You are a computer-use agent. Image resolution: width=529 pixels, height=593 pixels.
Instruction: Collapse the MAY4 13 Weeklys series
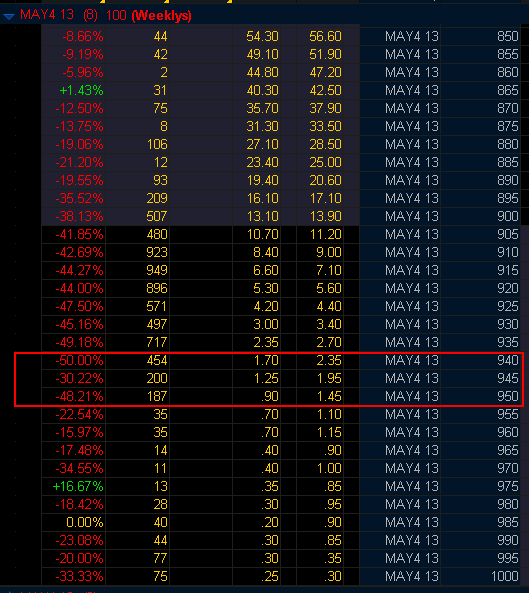(8, 16)
